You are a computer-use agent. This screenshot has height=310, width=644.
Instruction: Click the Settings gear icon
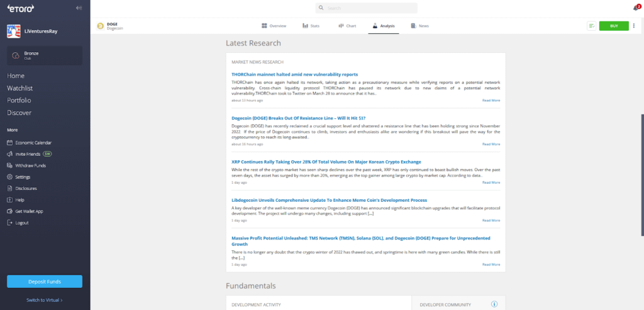(10, 177)
